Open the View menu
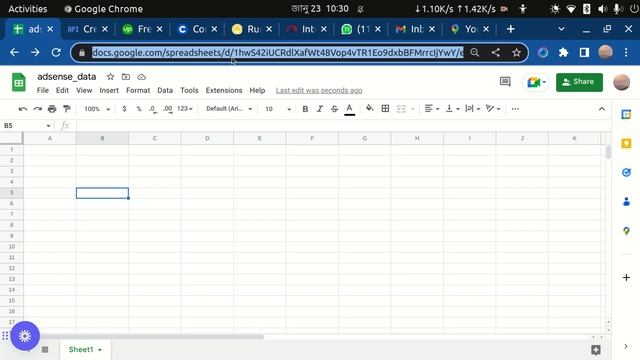 click(x=84, y=90)
